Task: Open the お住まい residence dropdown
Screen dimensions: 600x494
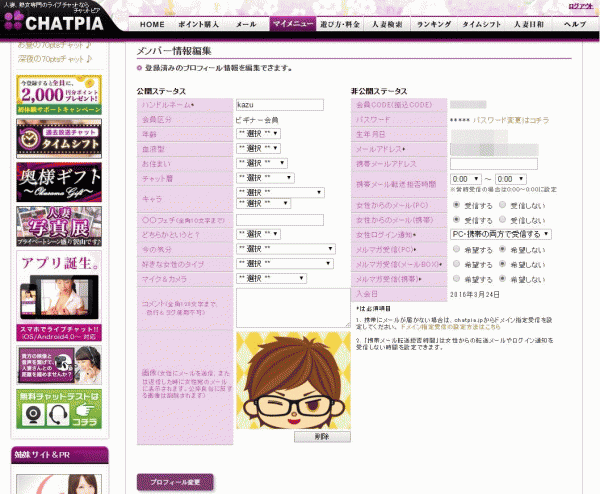Action: coord(262,163)
